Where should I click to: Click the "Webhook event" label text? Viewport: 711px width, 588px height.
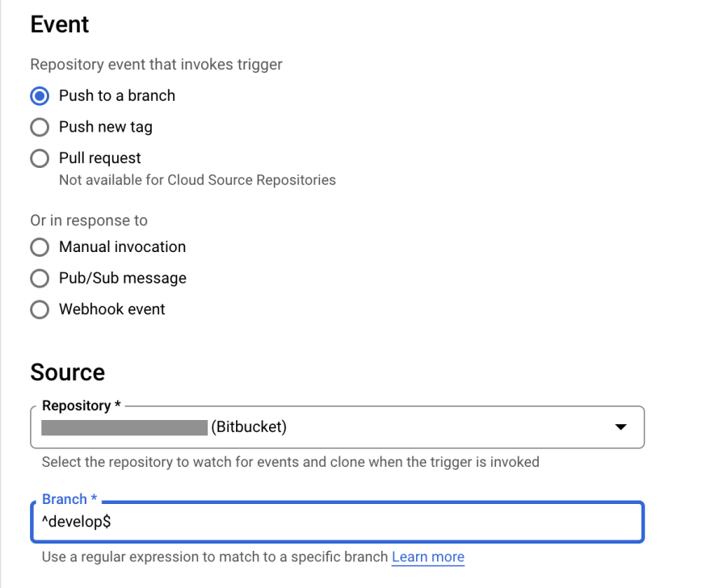[x=112, y=309]
